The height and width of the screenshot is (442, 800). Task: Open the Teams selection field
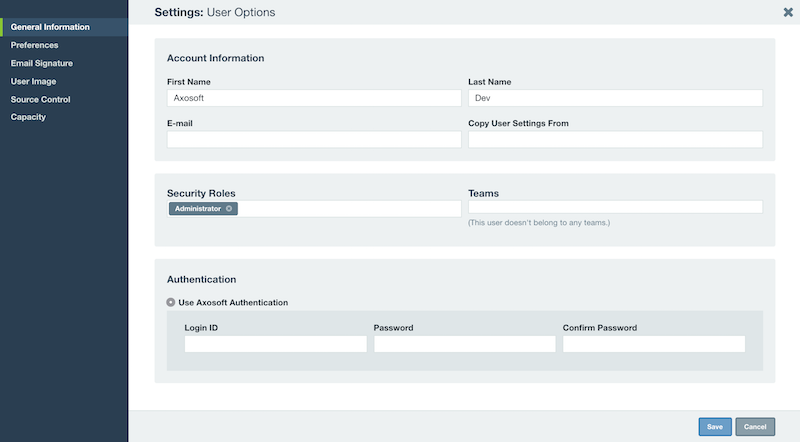tap(615, 207)
